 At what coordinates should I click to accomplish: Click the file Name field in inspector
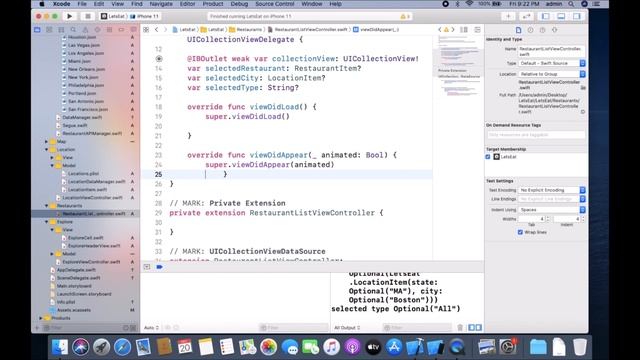(x=551, y=51)
